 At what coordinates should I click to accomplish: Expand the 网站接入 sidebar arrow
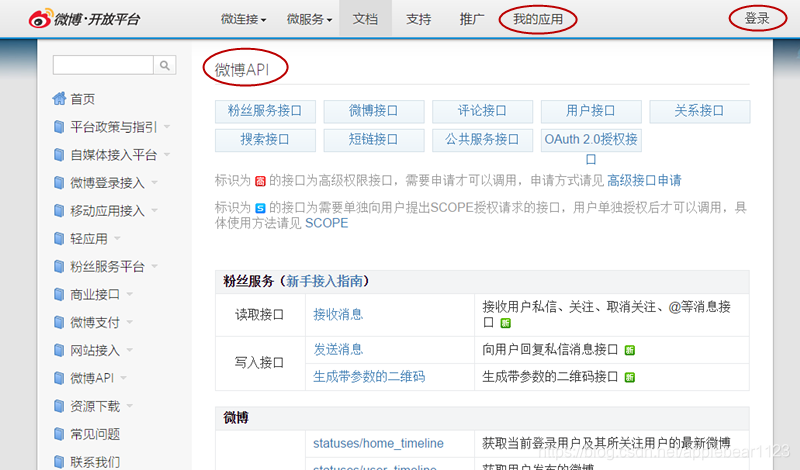click(130, 350)
